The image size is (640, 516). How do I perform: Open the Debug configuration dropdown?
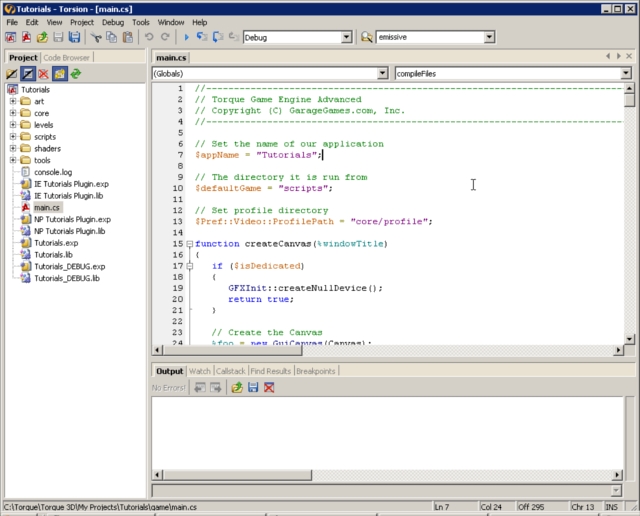pyautogui.click(x=347, y=37)
